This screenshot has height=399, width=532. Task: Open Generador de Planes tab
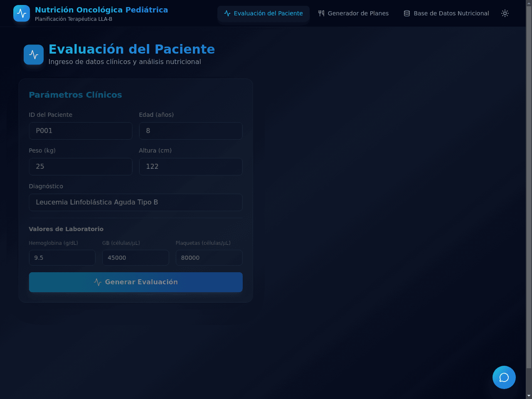coord(353,13)
